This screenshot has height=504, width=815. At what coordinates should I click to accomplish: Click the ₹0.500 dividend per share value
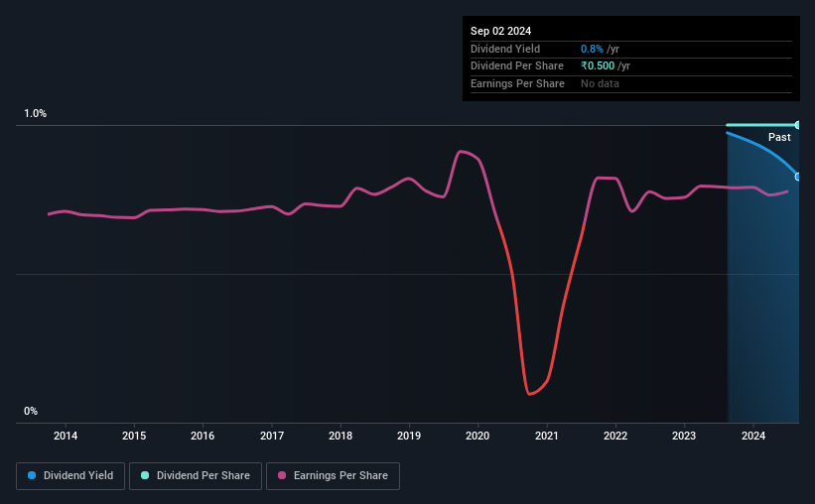(598, 66)
